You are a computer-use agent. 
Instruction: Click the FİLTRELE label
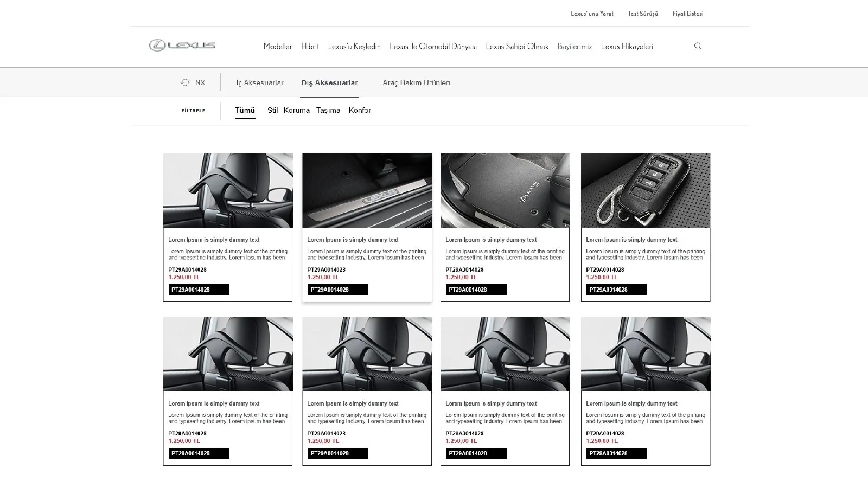(x=194, y=111)
